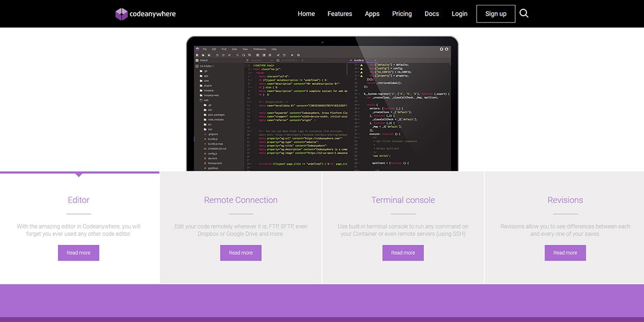The height and width of the screenshot is (322, 644).
Task: Open the Features nav item
Action: [340, 14]
